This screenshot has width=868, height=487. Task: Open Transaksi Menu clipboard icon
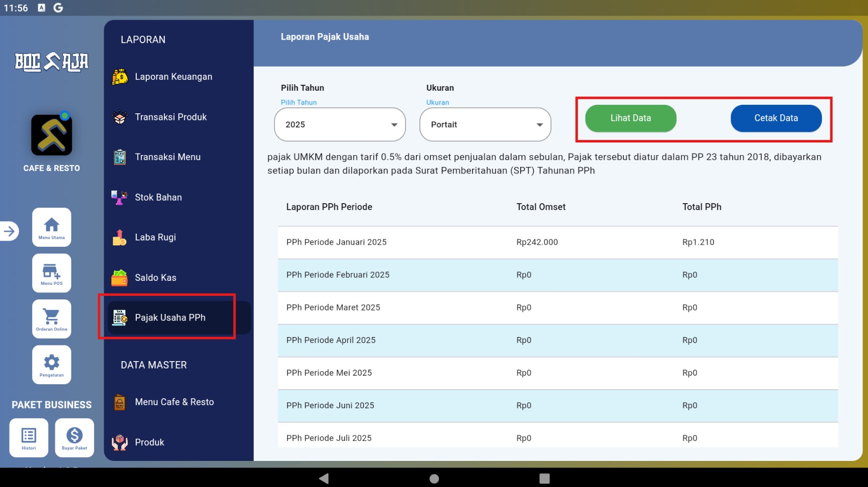(x=120, y=157)
